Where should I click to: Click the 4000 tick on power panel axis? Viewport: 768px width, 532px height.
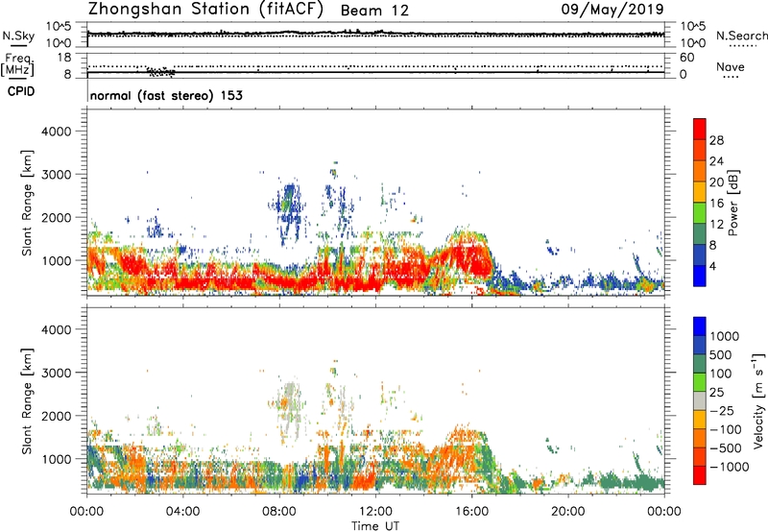click(57, 132)
